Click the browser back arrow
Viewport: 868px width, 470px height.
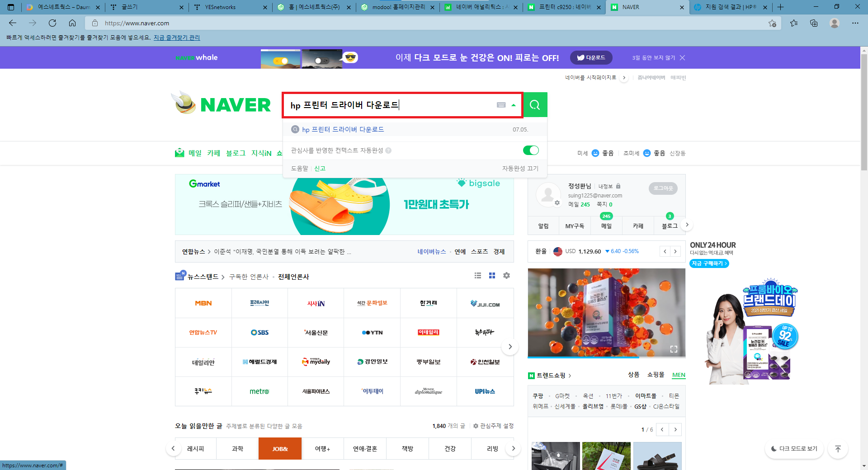coord(13,23)
